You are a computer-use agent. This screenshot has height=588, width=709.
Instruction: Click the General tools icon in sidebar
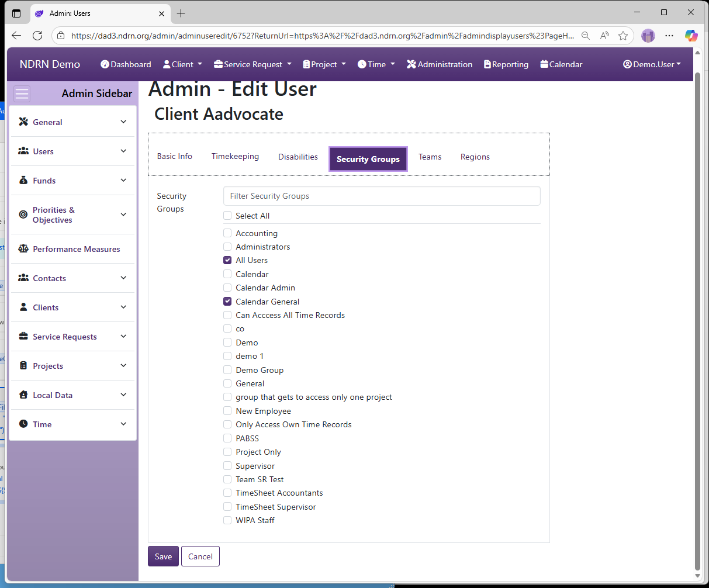(x=23, y=122)
